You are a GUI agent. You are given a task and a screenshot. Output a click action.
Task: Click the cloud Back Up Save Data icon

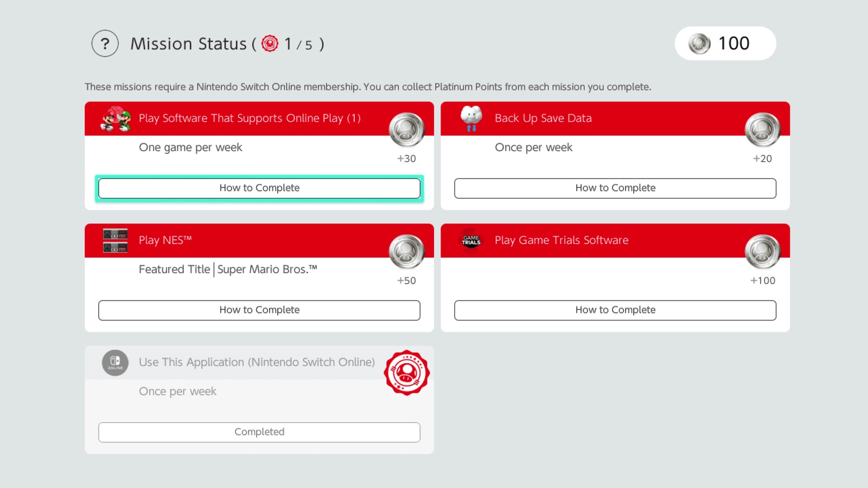[x=471, y=118]
